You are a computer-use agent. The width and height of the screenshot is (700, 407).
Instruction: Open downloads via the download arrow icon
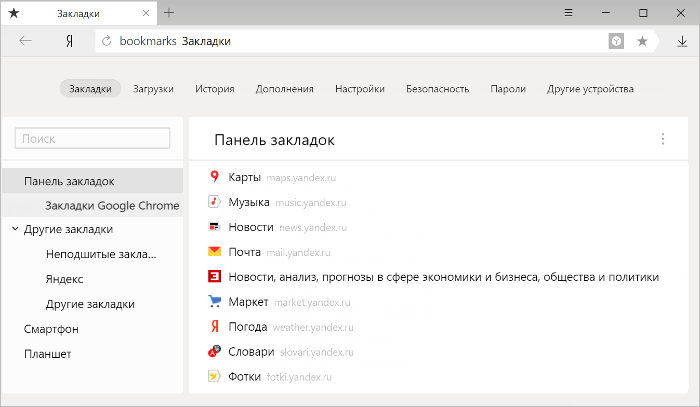point(682,42)
